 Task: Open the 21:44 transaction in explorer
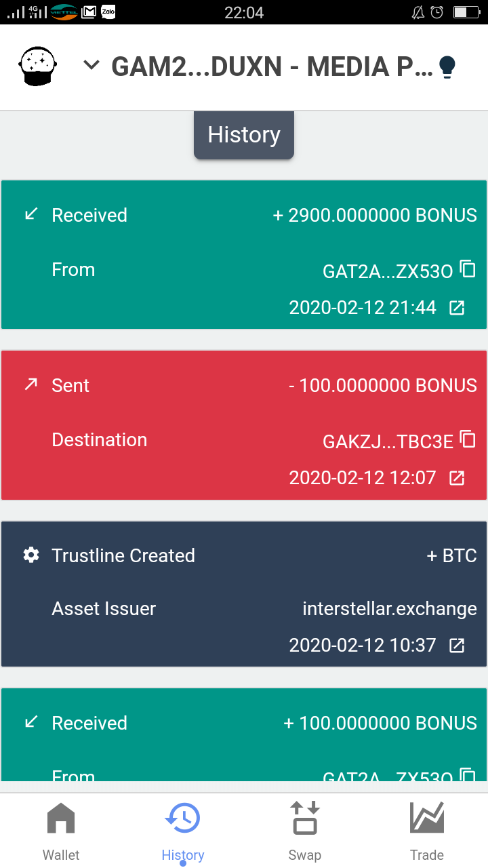click(x=457, y=308)
